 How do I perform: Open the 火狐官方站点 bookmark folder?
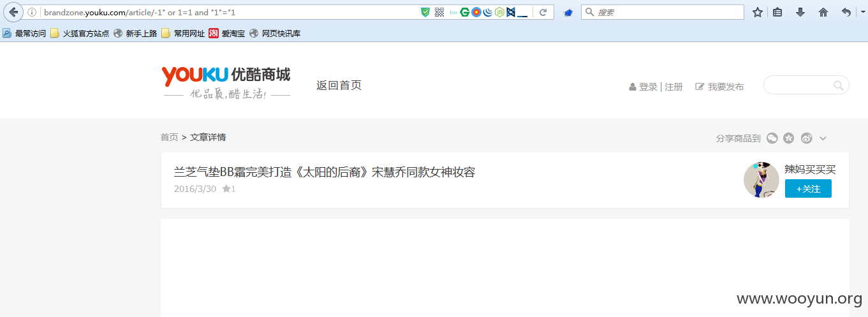80,33
